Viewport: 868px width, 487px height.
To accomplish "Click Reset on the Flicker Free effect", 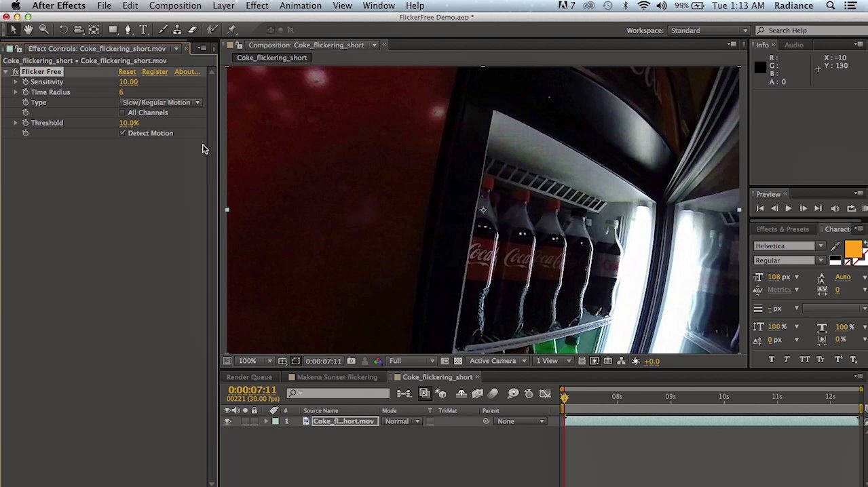I will coord(127,71).
